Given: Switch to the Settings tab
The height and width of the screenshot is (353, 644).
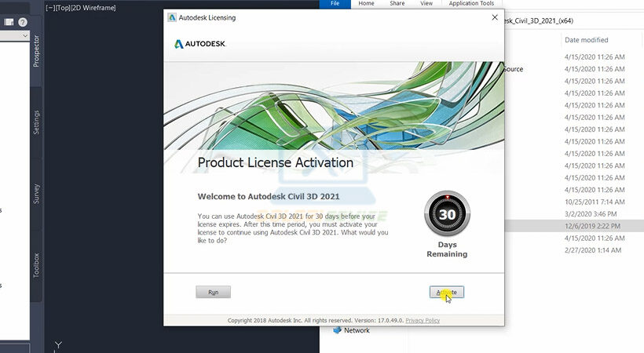Looking at the screenshot, I should (36, 122).
